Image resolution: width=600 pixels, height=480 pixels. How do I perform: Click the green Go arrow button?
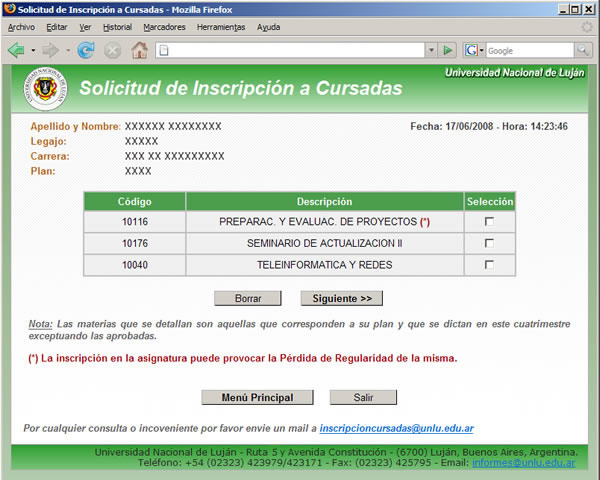click(x=448, y=50)
